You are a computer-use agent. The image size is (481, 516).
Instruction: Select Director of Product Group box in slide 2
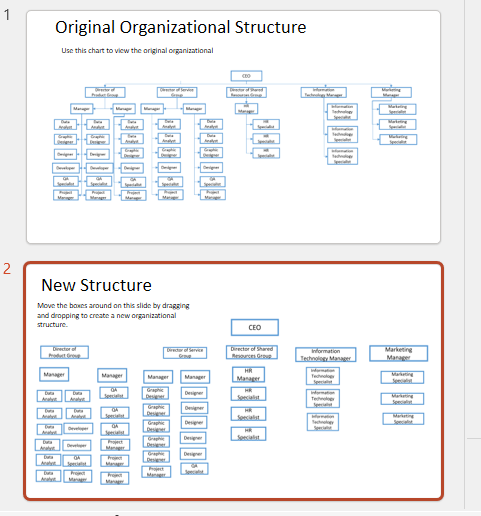point(64,352)
